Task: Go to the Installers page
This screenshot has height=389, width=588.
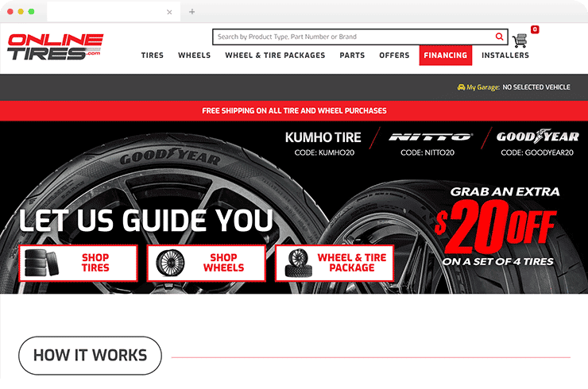Action: click(505, 56)
